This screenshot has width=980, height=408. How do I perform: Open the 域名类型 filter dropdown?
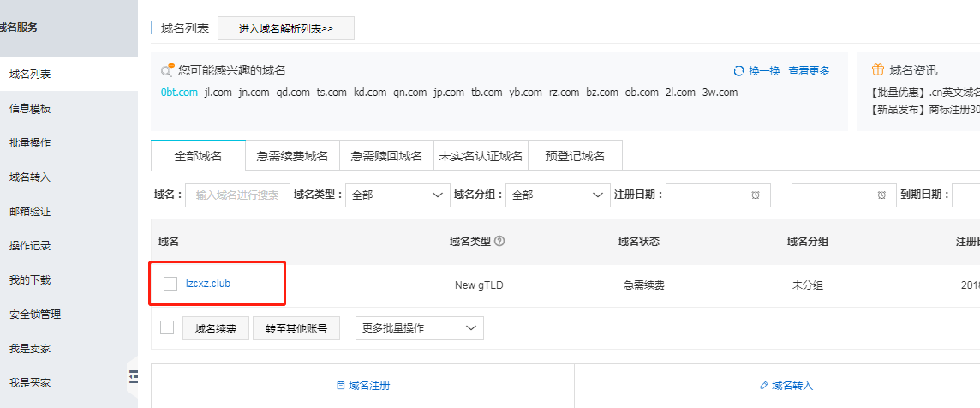397,195
